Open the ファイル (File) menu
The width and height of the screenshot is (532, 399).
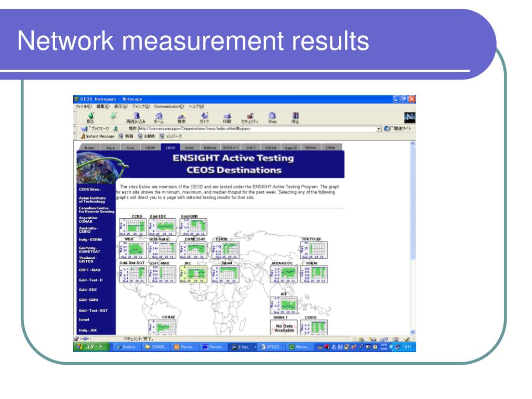pos(84,107)
